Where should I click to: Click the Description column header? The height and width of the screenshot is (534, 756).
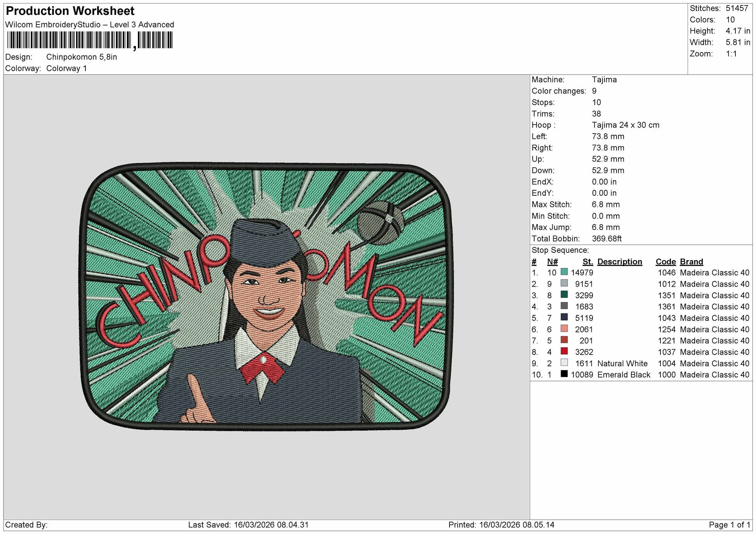click(x=620, y=262)
